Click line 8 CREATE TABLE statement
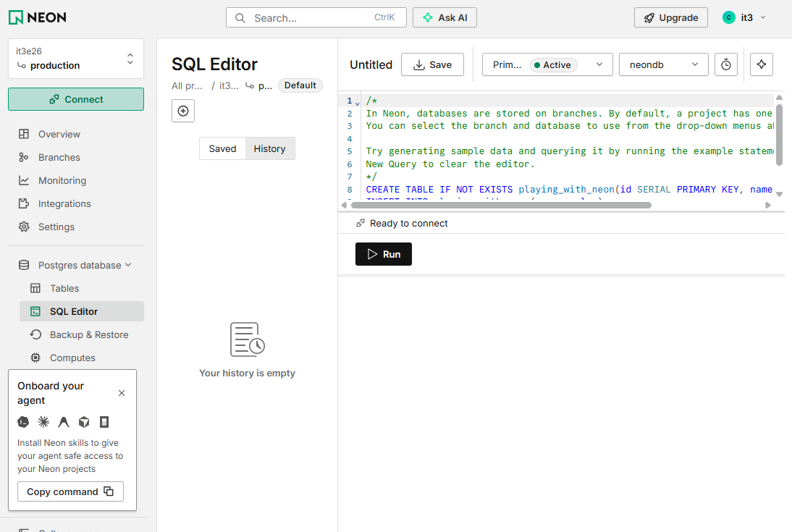This screenshot has width=792, height=532. coord(569,190)
